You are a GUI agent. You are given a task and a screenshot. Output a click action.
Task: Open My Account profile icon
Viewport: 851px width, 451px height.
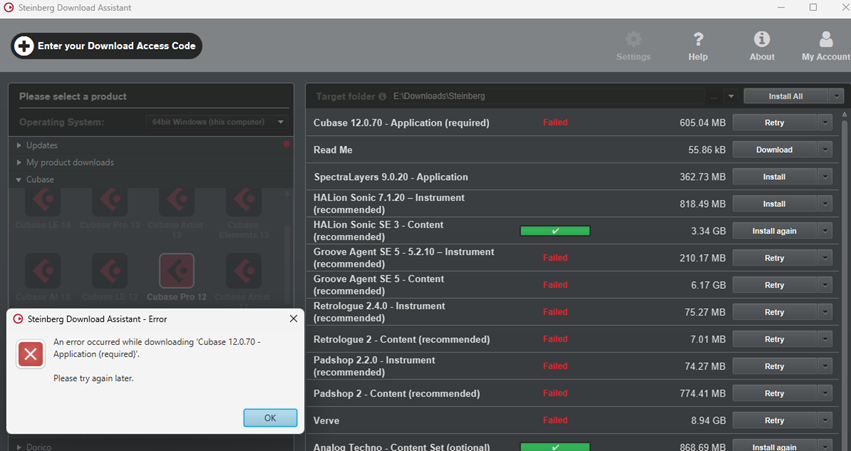(x=826, y=40)
